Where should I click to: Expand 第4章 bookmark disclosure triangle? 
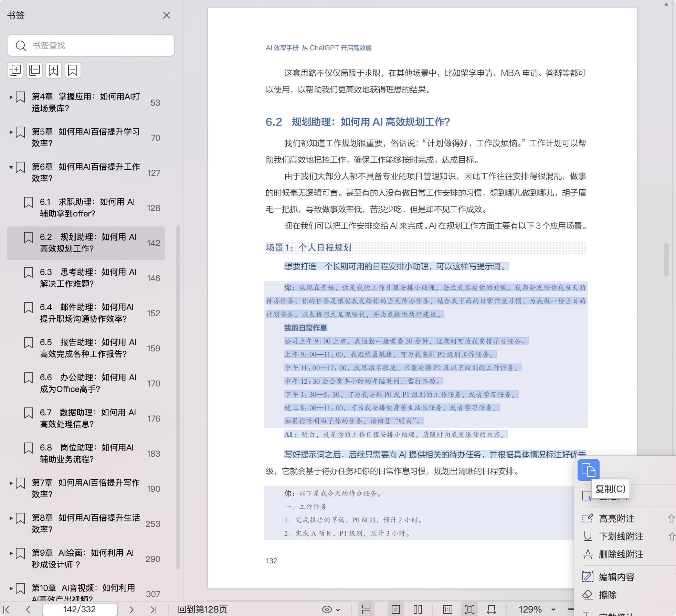point(11,97)
